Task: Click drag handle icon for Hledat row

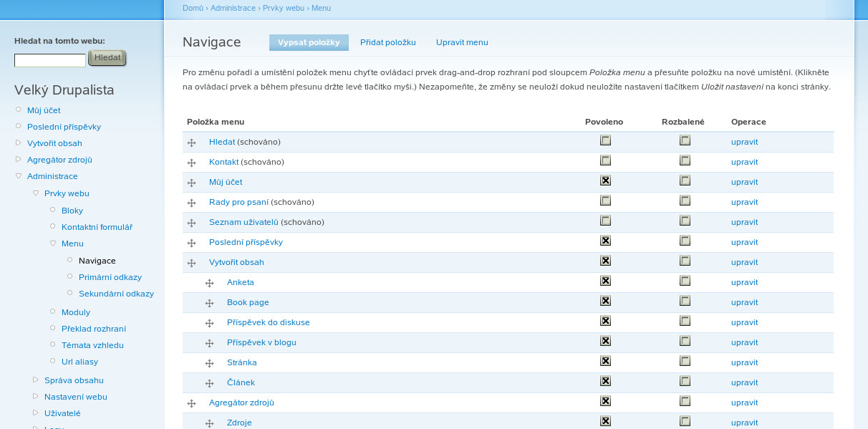Action: [x=191, y=143]
